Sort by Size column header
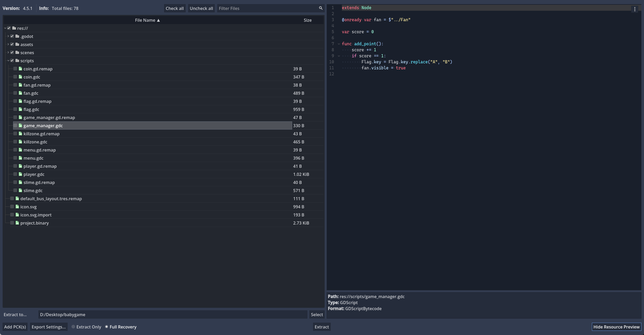The width and height of the screenshot is (644, 335). click(x=307, y=20)
